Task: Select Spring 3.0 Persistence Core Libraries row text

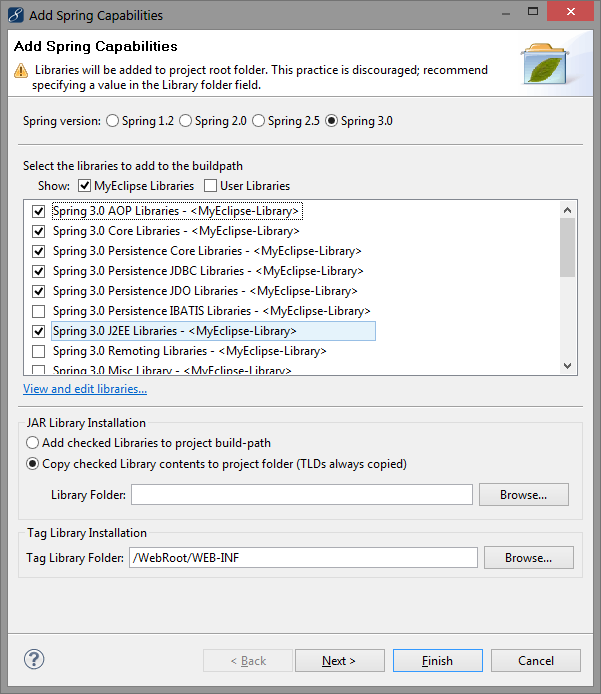Action: [207, 251]
